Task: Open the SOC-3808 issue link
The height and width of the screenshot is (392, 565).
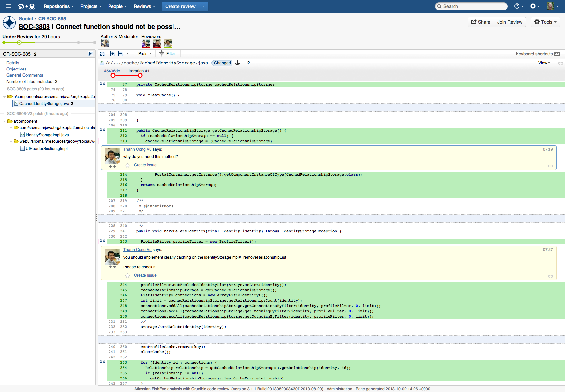Action: pyautogui.click(x=34, y=27)
